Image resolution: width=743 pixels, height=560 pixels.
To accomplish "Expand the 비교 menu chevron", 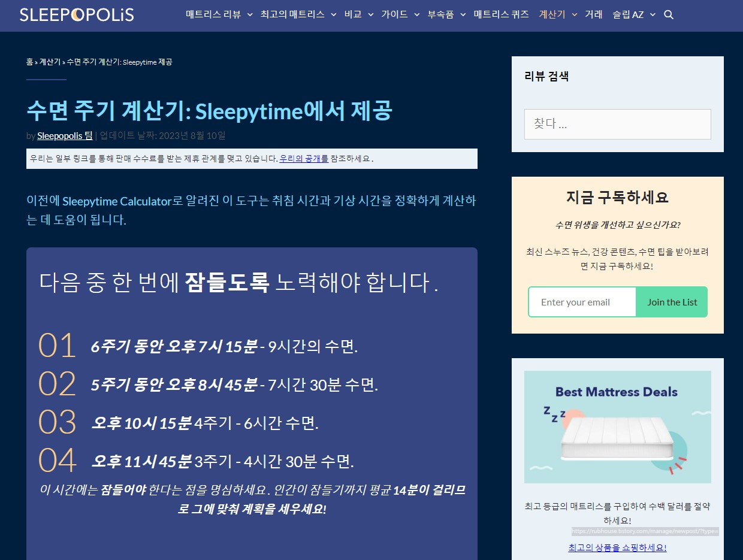I will point(370,15).
